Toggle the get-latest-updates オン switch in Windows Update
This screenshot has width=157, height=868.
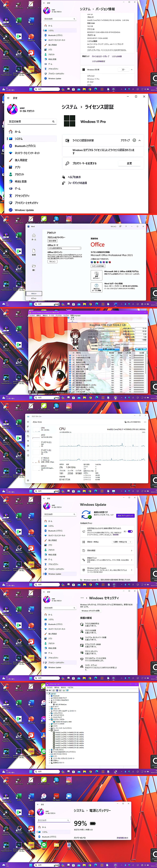130,531
